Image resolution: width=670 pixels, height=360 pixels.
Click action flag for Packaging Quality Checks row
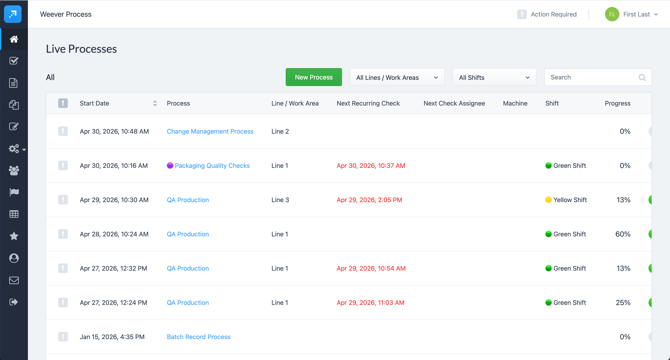[x=63, y=165]
